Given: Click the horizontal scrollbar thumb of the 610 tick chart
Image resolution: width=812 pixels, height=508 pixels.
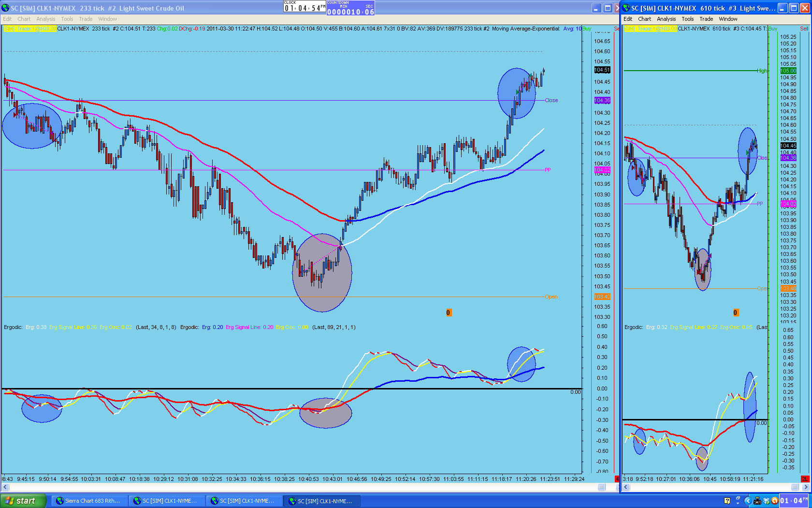Looking at the screenshot, I should pyautogui.click(x=795, y=487).
